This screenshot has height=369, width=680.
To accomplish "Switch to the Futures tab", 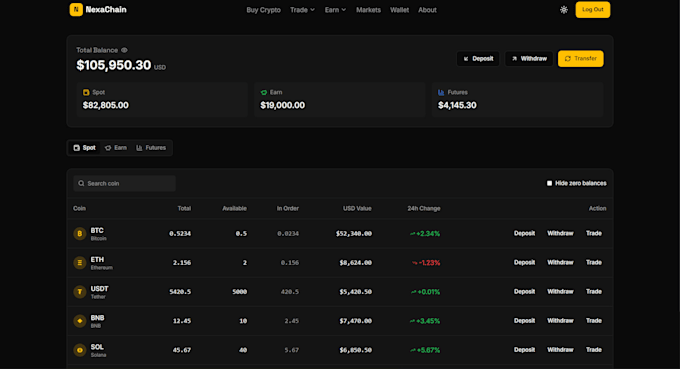I will 151,148.
